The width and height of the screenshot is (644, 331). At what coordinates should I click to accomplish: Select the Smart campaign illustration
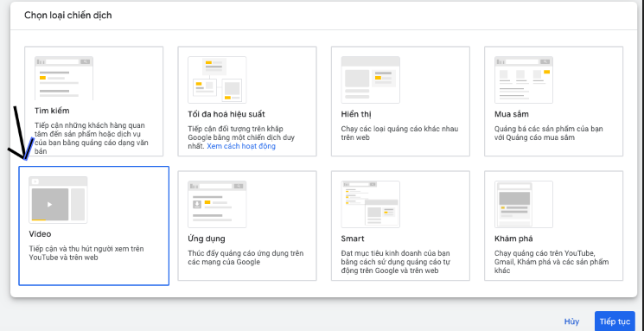[371, 204]
